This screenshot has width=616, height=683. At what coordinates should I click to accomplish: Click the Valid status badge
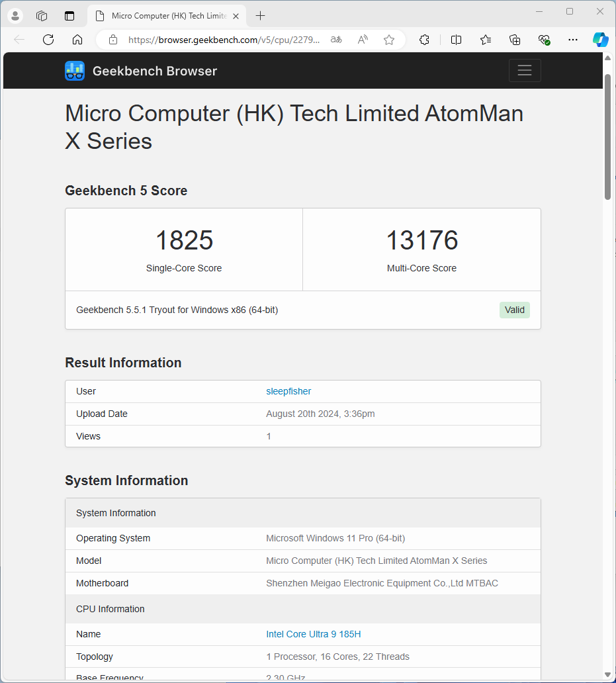click(514, 310)
